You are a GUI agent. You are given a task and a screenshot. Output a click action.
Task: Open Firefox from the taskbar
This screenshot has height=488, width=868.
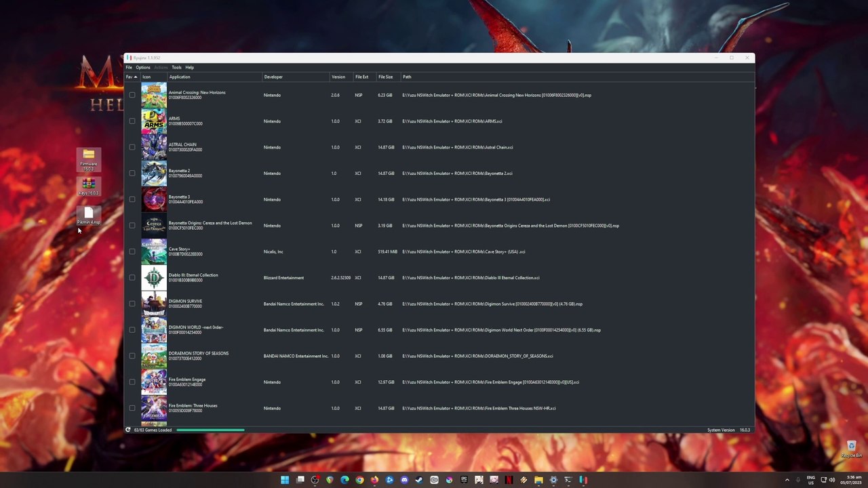click(x=374, y=480)
